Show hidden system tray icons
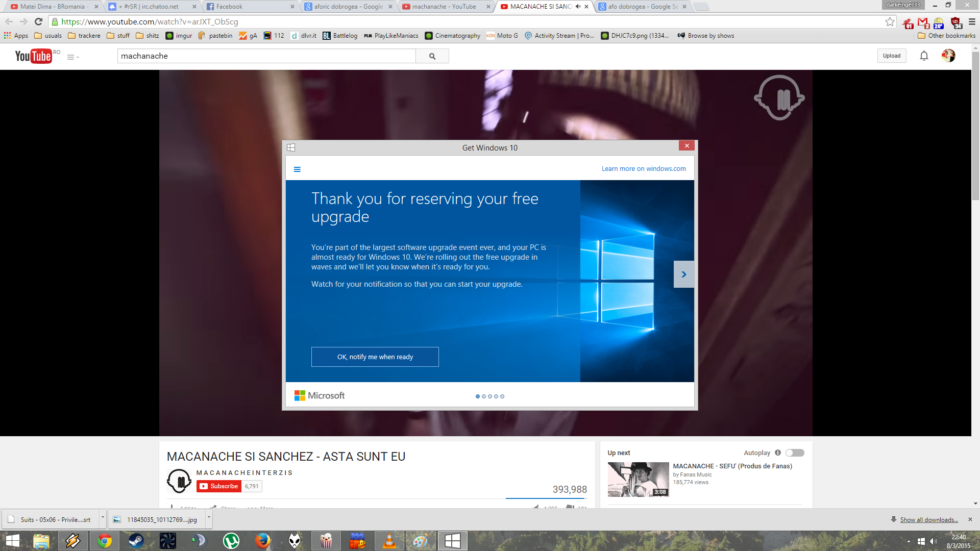 pos(909,541)
